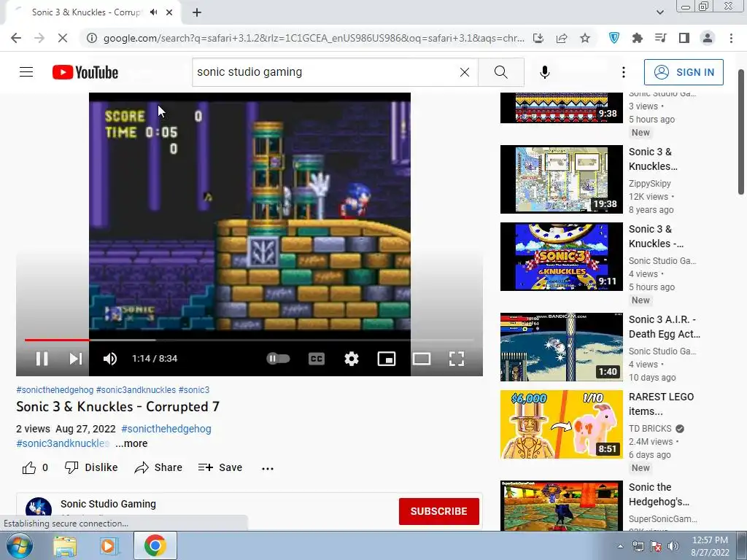The image size is (747, 560).
Task: Mute the video player volume
Action: [x=109, y=359]
